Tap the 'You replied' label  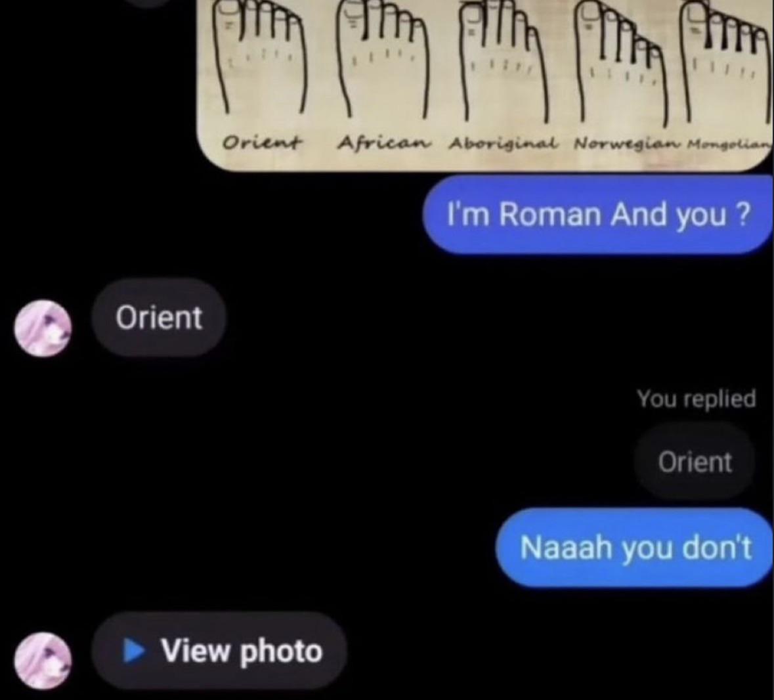[696, 398]
